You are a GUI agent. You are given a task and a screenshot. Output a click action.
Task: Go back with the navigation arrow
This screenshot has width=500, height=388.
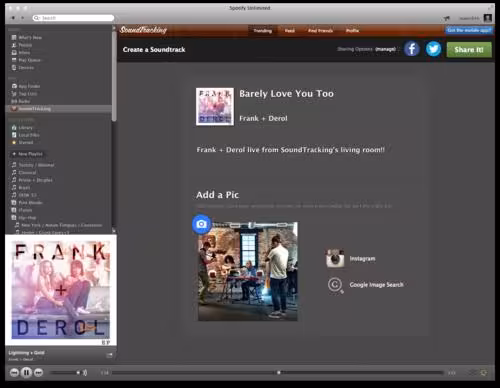pyautogui.click(x=13, y=18)
